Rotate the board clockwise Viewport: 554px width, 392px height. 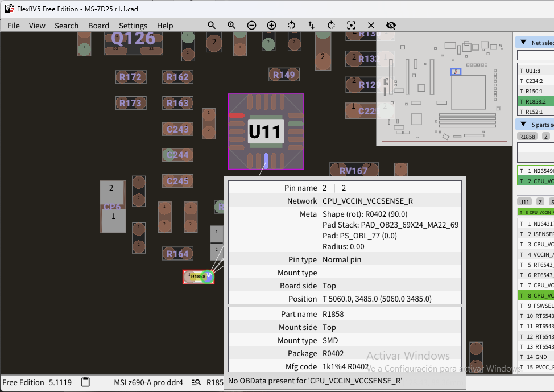[331, 26]
